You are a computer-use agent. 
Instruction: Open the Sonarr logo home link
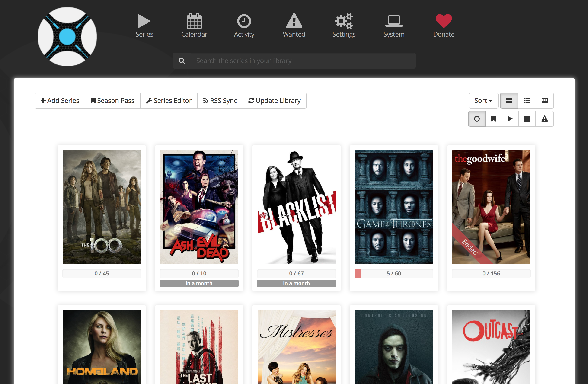pos(67,37)
